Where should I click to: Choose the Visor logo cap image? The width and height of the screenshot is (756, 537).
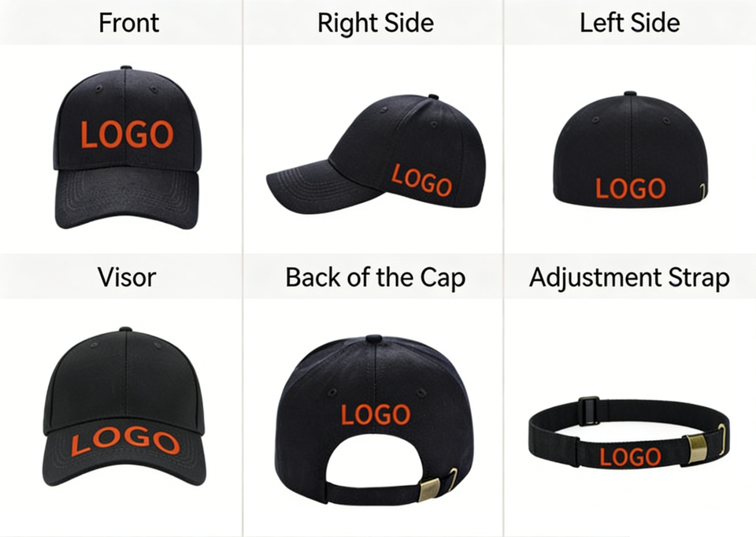pos(124,406)
